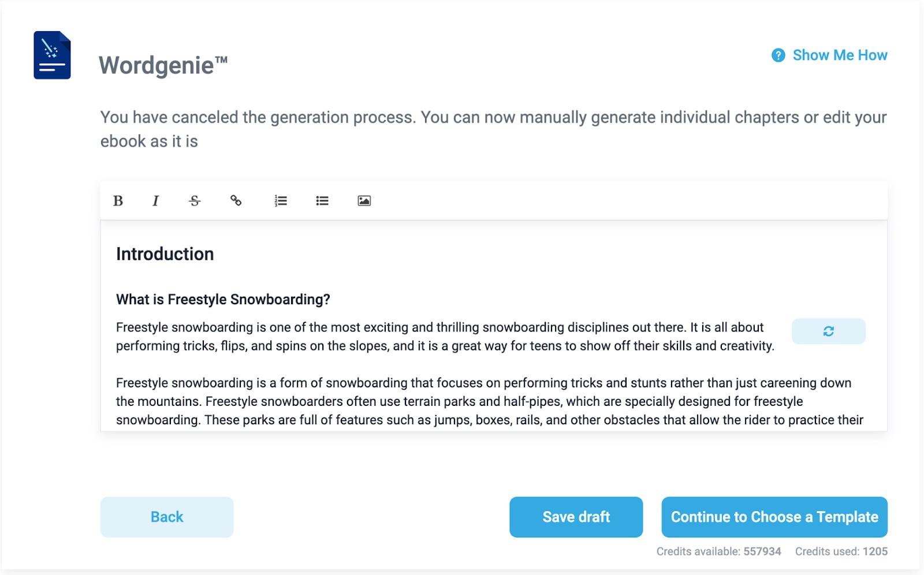
Task: Apply italic formatting to text
Action: point(155,201)
